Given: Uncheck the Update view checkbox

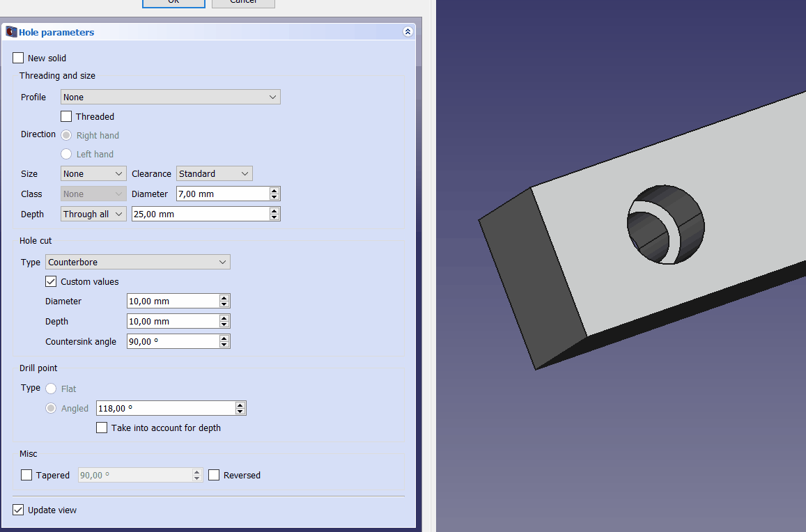Looking at the screenshot, I should pyautogui.click(x=18, y=510).
